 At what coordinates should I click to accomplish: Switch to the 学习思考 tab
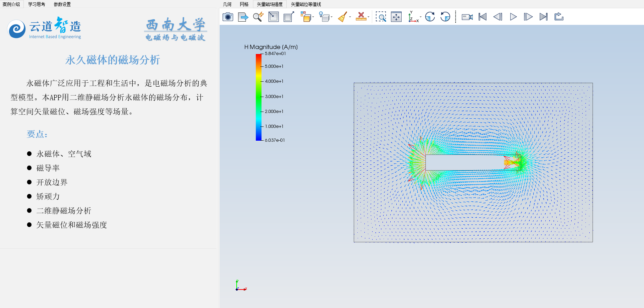[37, 4]
